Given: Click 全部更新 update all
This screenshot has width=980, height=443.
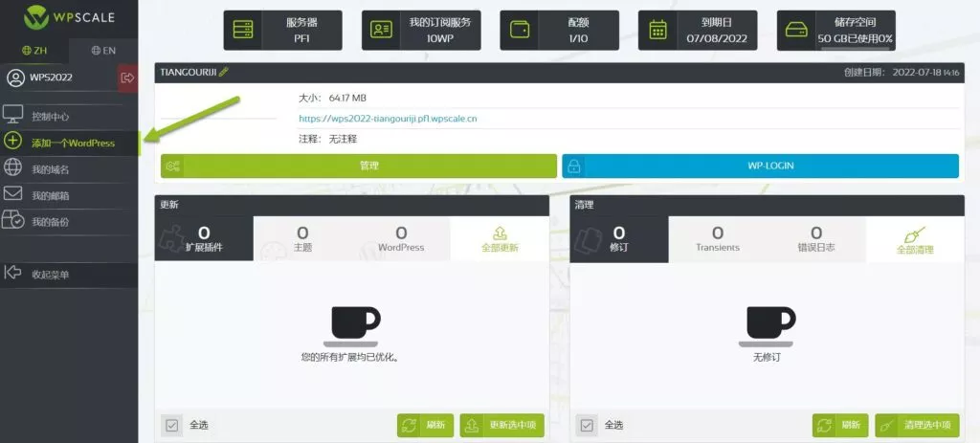Looking at the screenshot, I should (500, 238).
